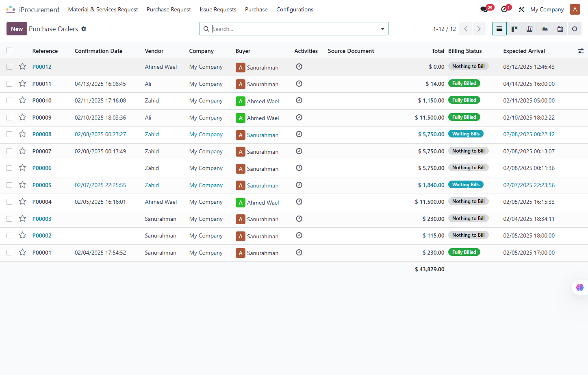Select the checkbox for order P00001
588x375 pixels.
[x=9, y=253]
